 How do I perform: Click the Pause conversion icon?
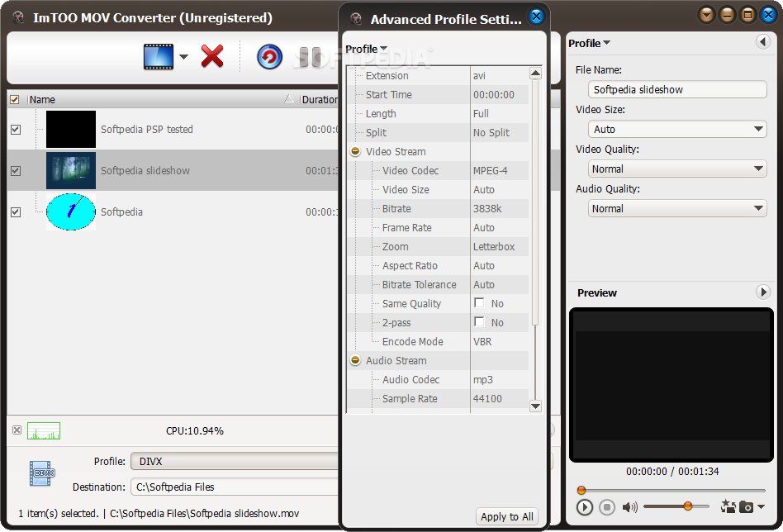[x=310, y=57]
